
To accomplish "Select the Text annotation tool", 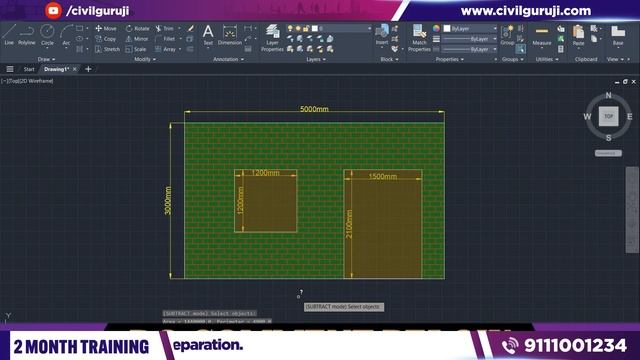I will tap(208, 35).
